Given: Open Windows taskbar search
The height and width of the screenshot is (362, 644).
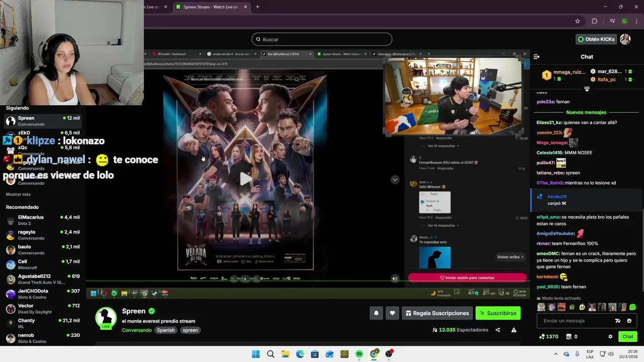Looking at the screenshot, I should pos(271,354).
